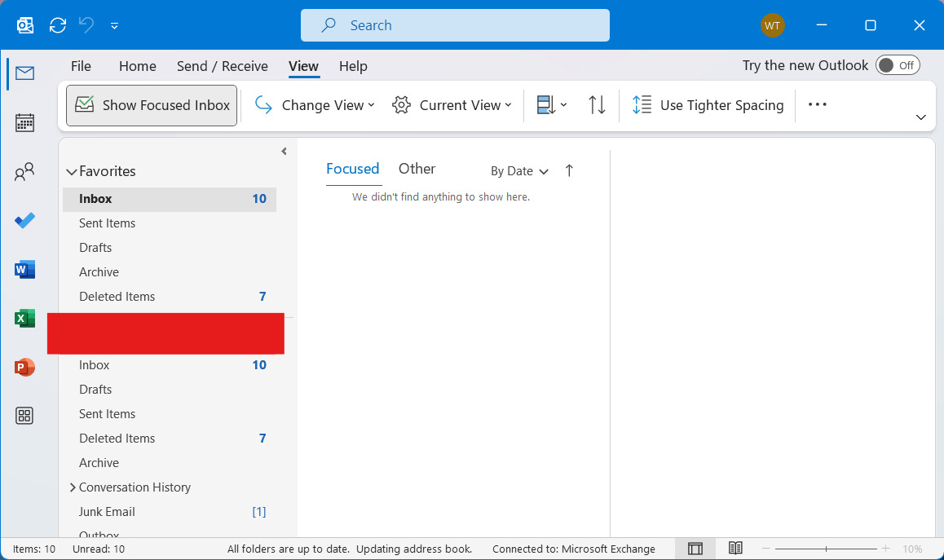Open the Current View dropdown
This screenshot has height=560, width=944.
pyautogui.click(x=452, y=105)
